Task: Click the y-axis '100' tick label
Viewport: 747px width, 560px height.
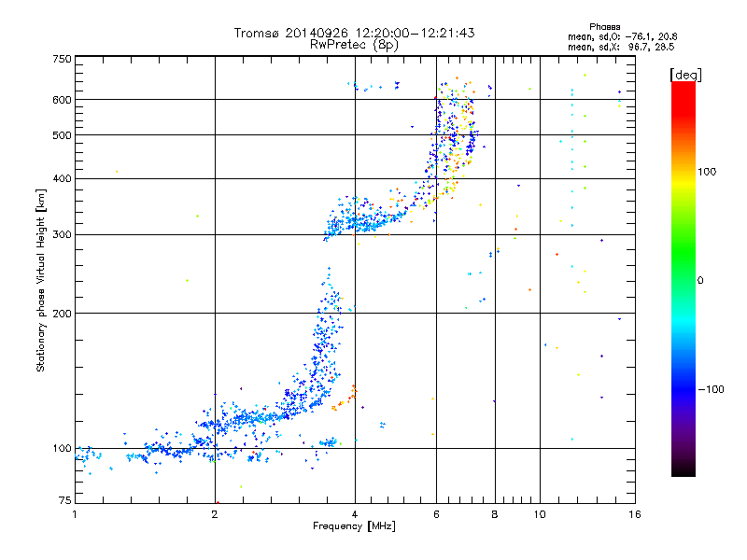Action: coord(62,449)
